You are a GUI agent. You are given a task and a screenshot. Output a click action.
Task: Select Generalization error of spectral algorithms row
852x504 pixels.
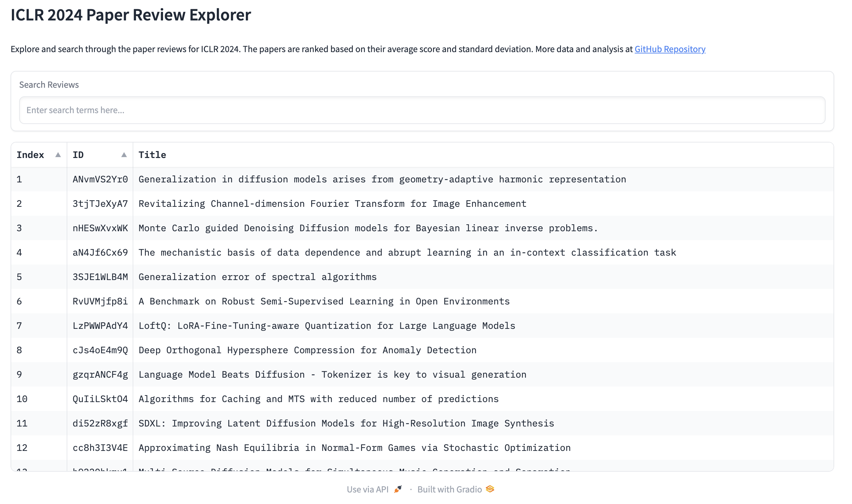click(x=257, y=277)
